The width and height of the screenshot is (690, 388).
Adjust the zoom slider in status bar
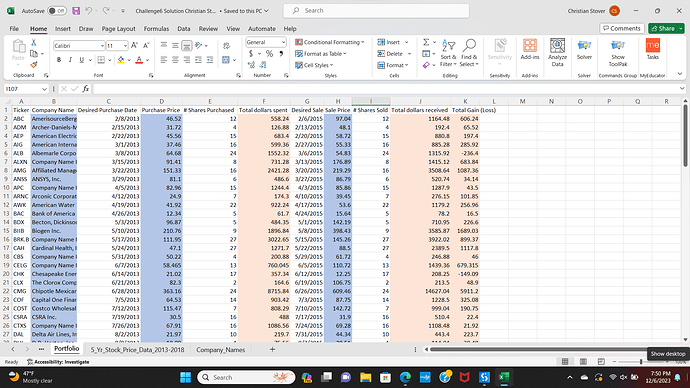pos(641,362)
